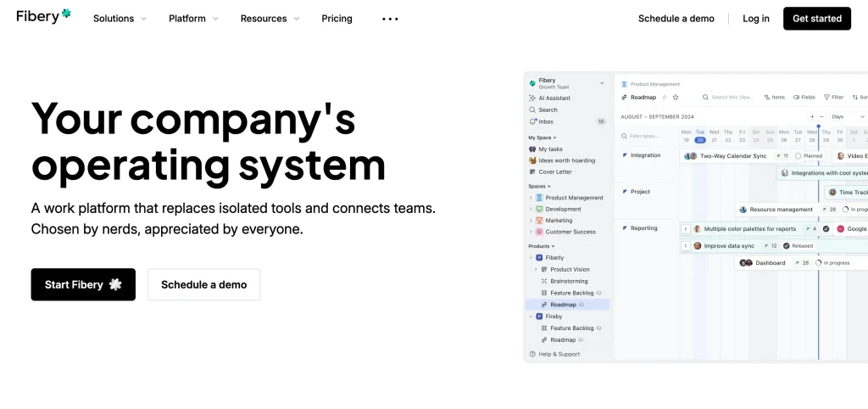The width and height of the screenshot is (868, 409).
Task: Open the Two-Way Calendar Sync card
Action: point(754,156)
